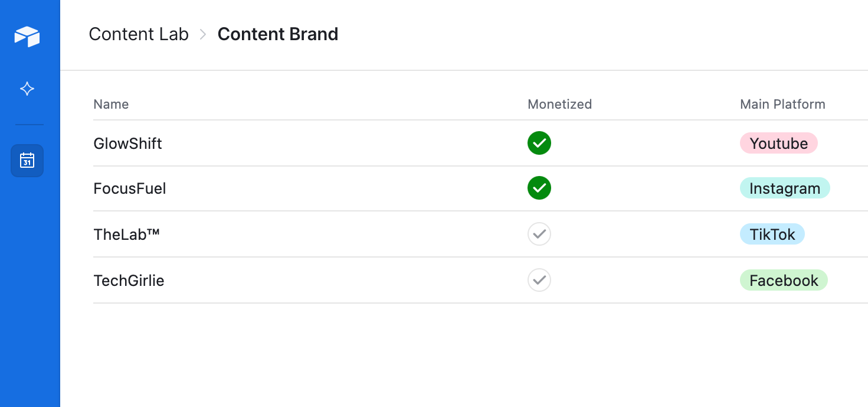Viewport: 868px width, 407px height.
Task: Uncheck Monetized for FocusFuel
Action: [x=539, y=188]
